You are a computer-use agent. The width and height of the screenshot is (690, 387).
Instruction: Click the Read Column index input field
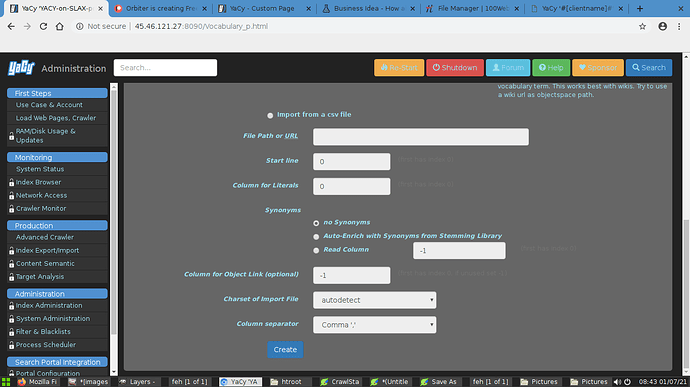click(x=459, y=251)
